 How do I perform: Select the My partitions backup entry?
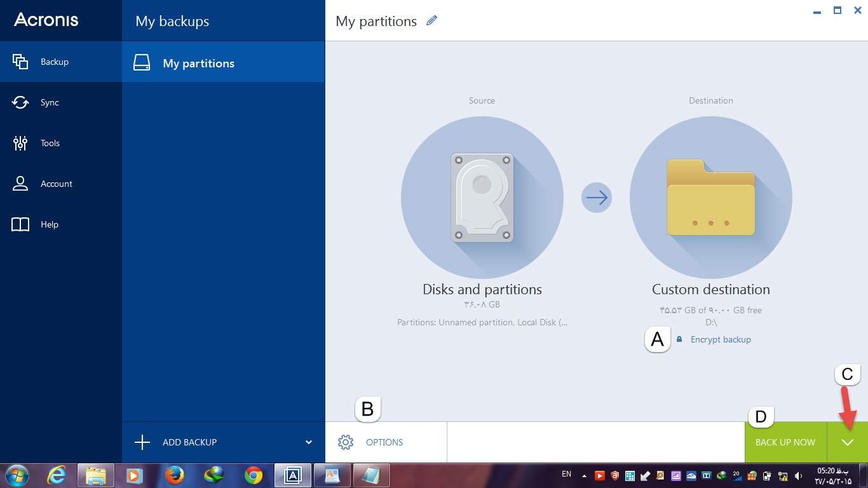tap(223, 63)
